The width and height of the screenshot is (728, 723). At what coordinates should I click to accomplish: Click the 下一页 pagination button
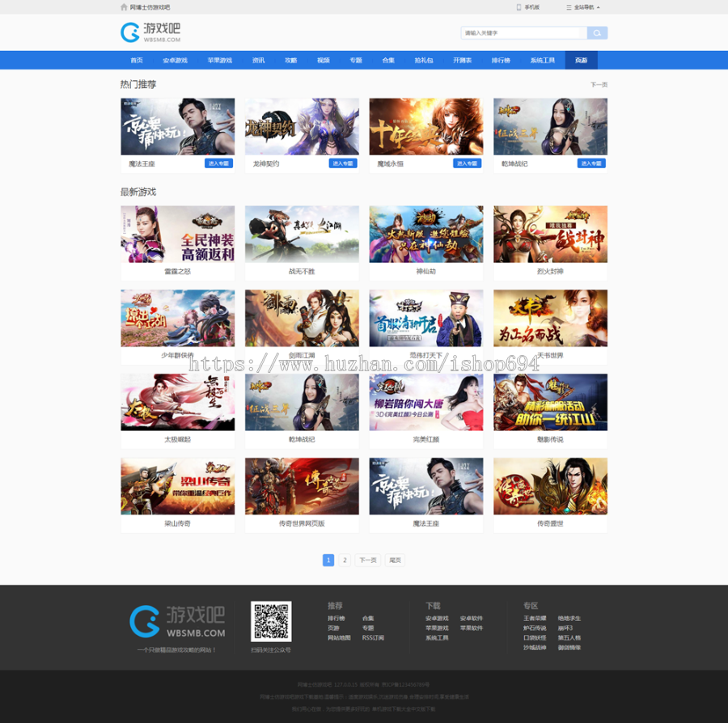pyautogui.click(x=368, y=560)
